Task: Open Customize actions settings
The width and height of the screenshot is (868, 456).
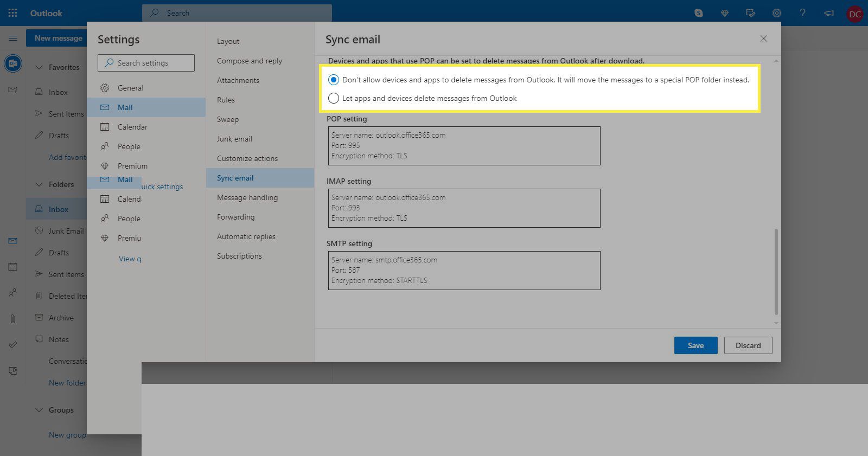Action: pyautogui.click(x=260, y=158)
